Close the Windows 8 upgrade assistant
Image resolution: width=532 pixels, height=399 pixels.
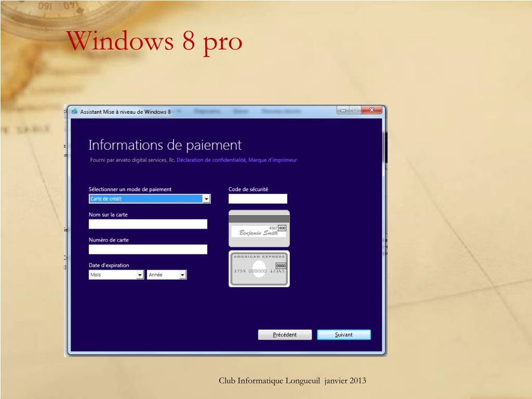371,110
